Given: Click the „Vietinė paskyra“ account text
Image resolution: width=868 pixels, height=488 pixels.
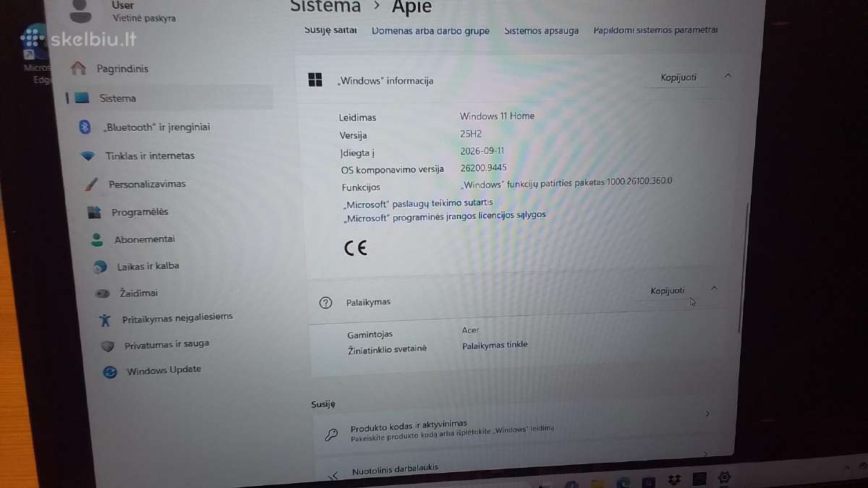Looking at the screenshot, I should (x=143, y=18).
